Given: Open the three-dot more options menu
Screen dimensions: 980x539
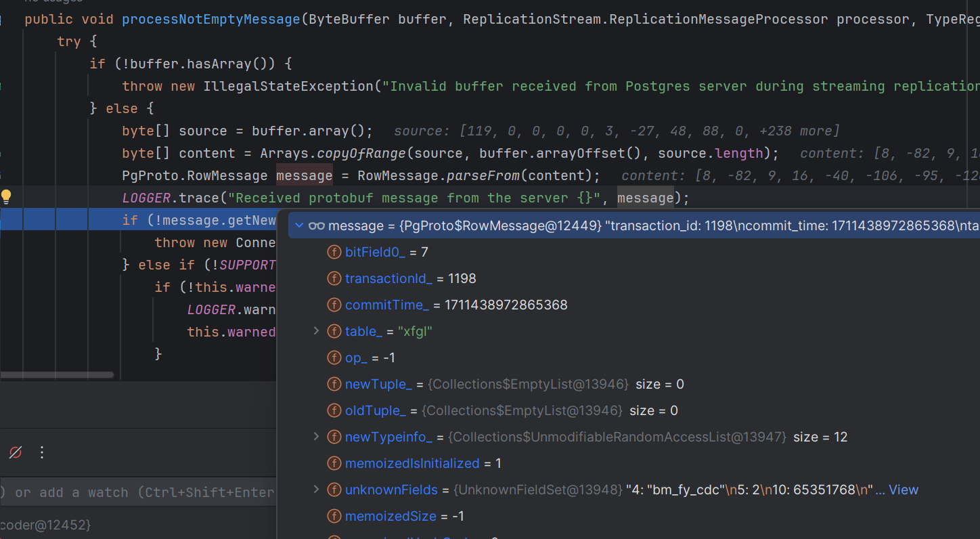Looking at the screenshot, I should click(42, 452).
